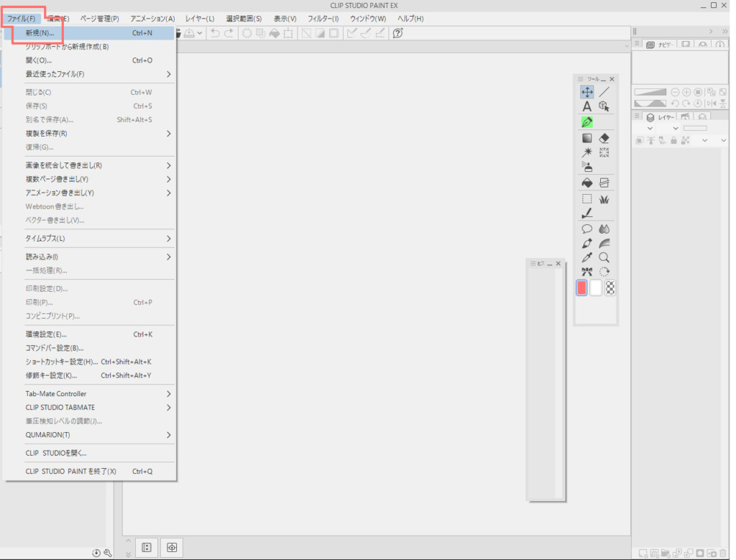Select the Frame border tool
Image resolution: width=736 pixels, height=560 pixels.
pyautogui.click(x=604, y=183)
